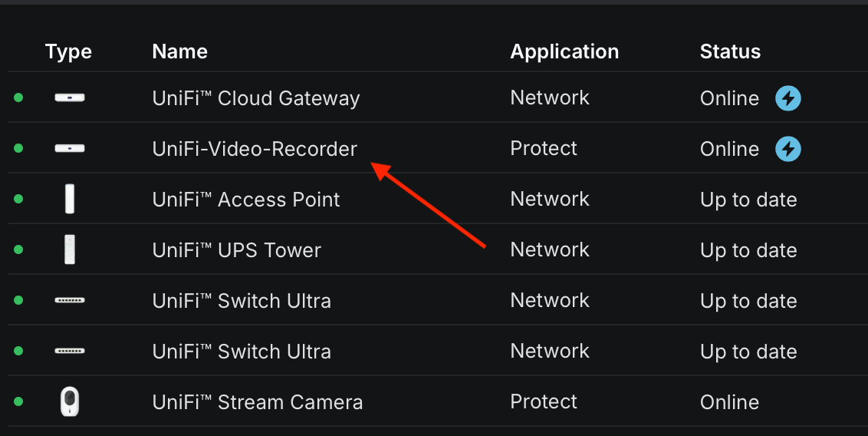Click the Stream Camera device icon
Viewport: 868px width, 436px height.
[x=70, y=402]
